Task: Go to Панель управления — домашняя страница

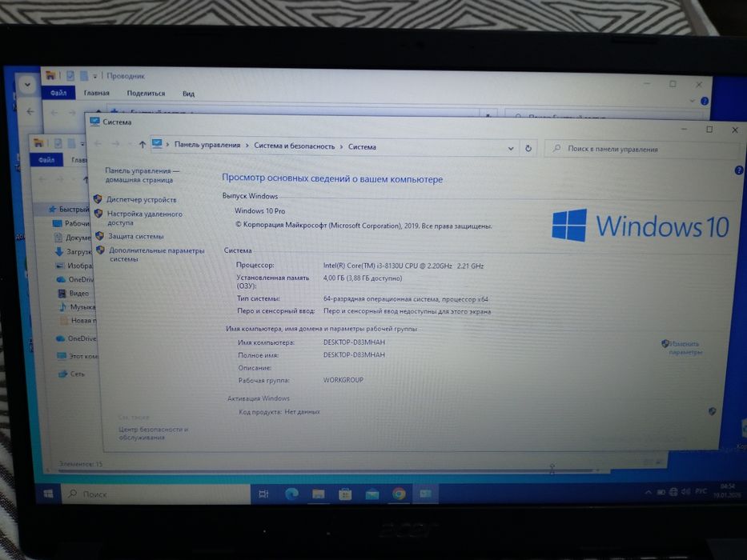Action: coord(142,175)
